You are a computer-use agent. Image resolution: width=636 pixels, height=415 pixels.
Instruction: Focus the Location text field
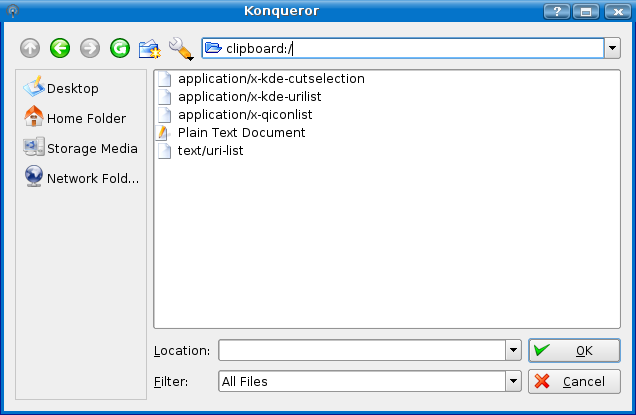[x=362, y=350]
